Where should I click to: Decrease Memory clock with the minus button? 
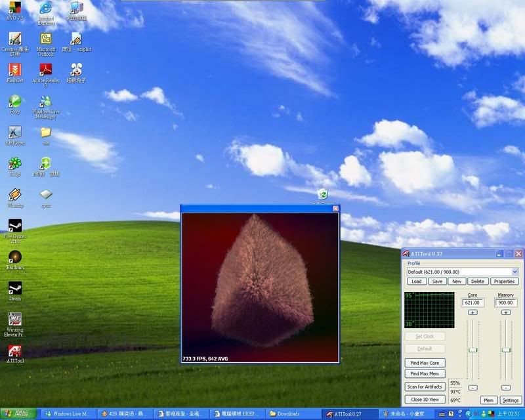505,388
